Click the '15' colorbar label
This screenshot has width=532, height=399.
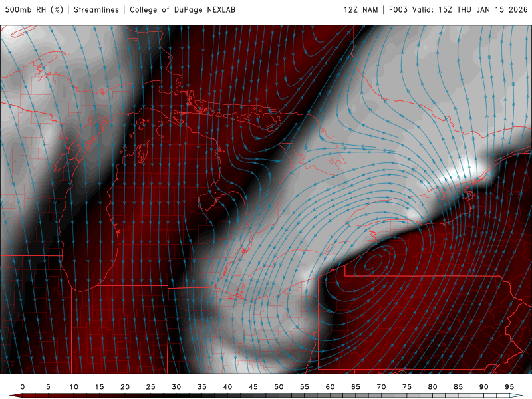(99, 387)
